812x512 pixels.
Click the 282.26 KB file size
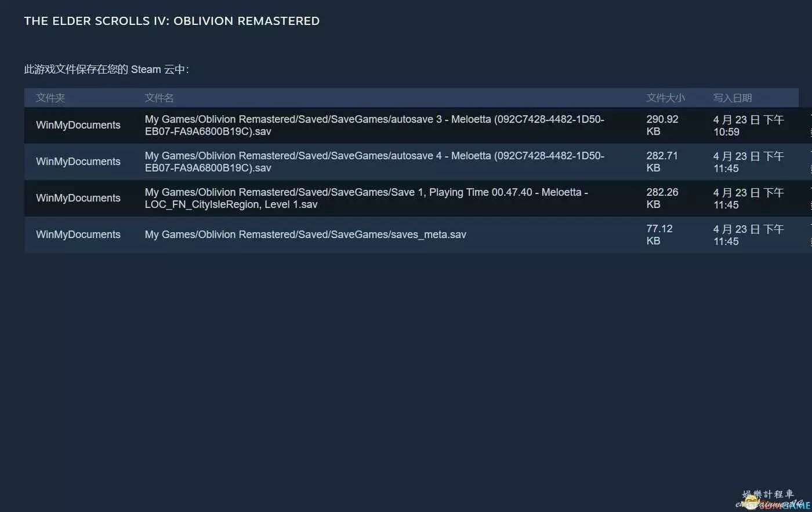point(662,199)
